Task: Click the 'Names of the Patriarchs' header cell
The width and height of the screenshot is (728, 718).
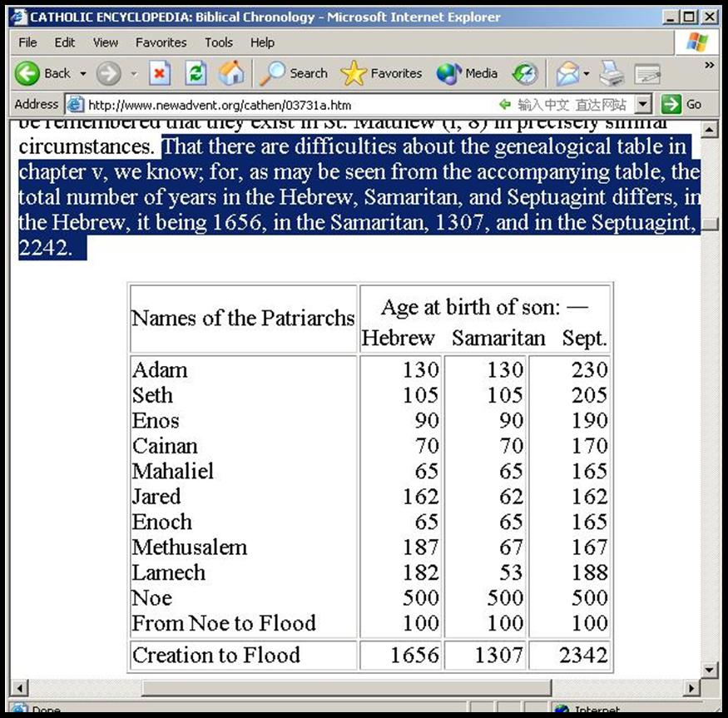Action: (243, 319)
